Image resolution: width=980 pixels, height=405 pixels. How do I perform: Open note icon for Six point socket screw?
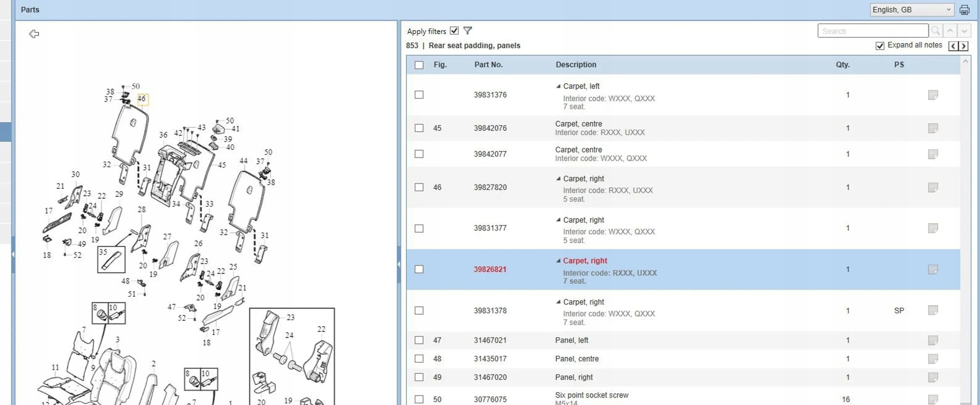coord(933,399)
